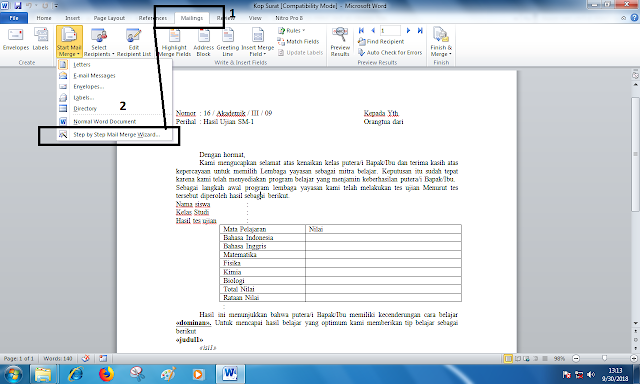This screenshot has width=640, height=384.
Task: Select Directory from the menu
Action: [114, 109]
